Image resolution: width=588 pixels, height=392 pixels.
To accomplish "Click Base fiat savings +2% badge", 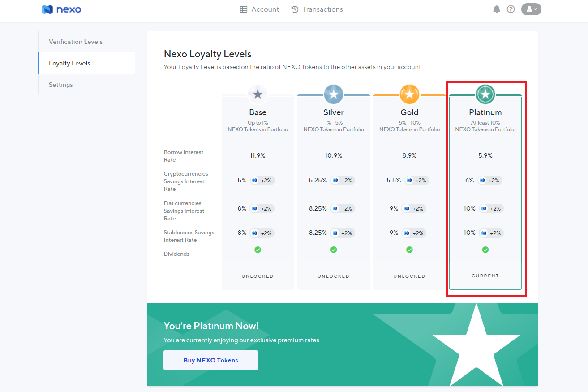I will click(262, 209).
